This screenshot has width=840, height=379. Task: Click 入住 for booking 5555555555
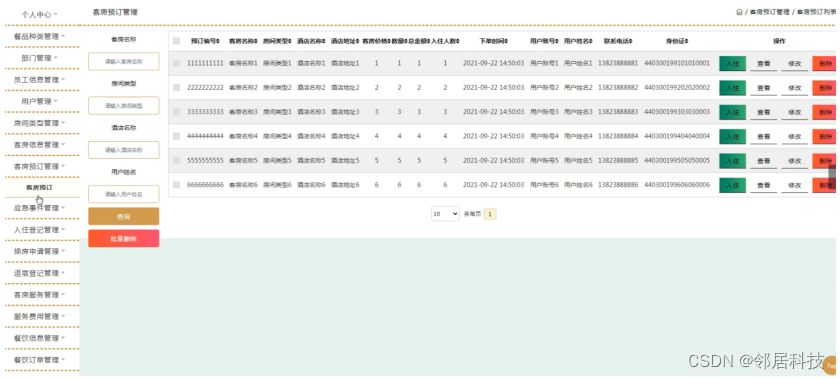732,161
